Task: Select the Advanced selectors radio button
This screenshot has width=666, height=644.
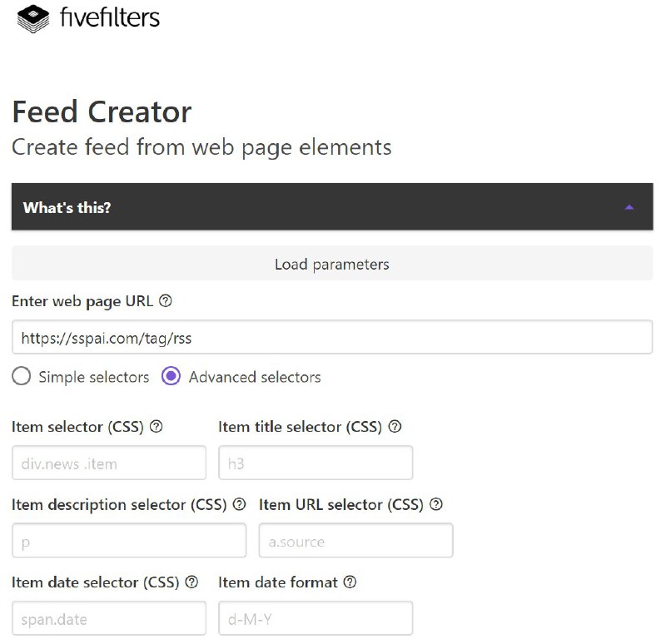Action: tap(171, 376)
